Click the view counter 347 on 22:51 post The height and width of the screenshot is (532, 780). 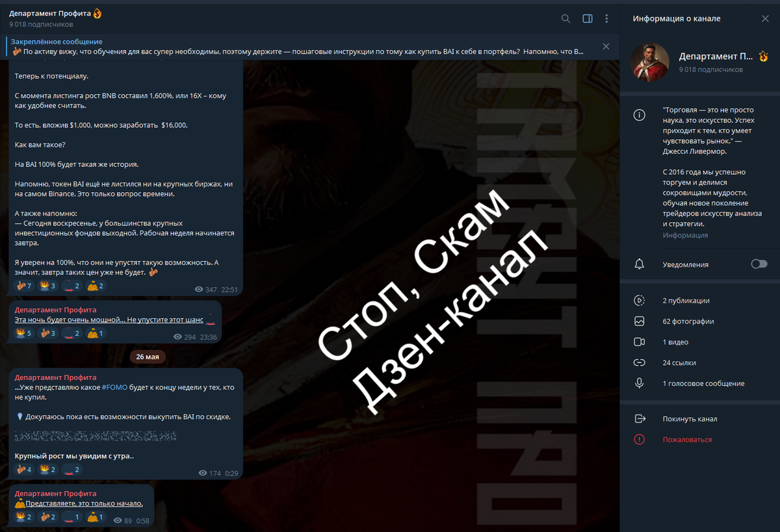pos(206,290)
